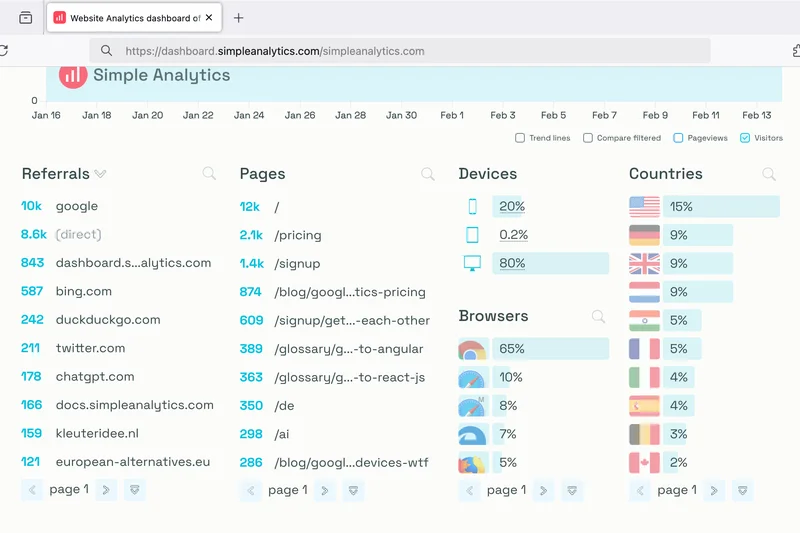This screenshot has width=800, height=533.
Task: Click the Chrome browser icon
Action: (x=472, y=350)
